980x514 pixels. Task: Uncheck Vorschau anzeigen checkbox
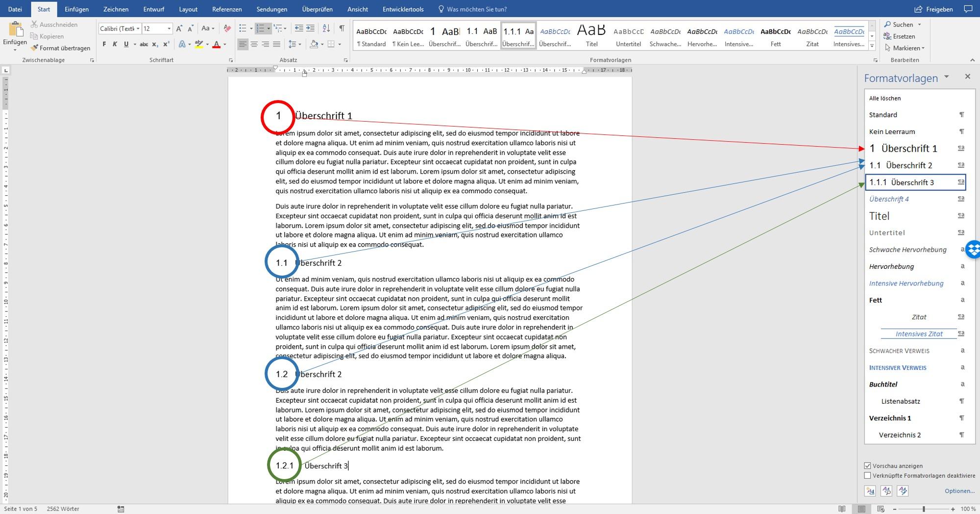click(868, 465)
